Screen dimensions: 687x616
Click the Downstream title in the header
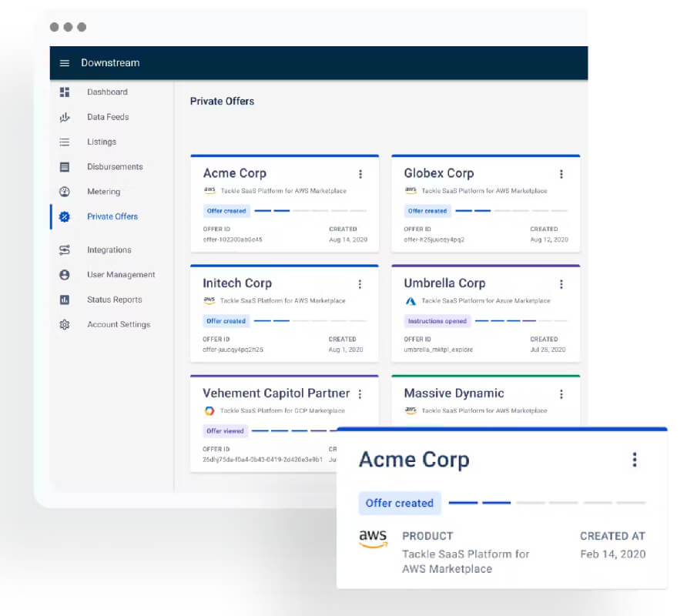point(110,63)
